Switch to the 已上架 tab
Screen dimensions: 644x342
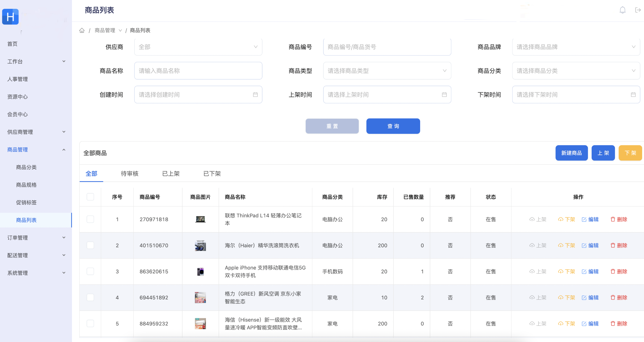click(x=171, y=173)
